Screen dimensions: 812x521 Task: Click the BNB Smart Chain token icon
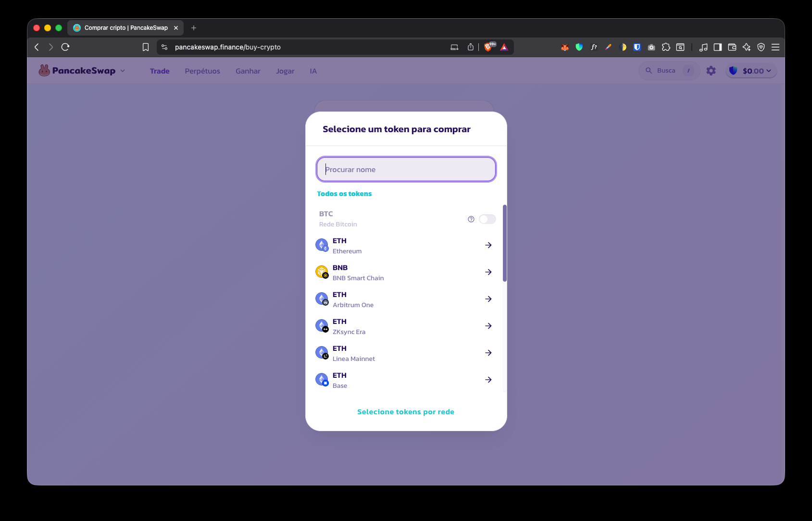point(322,272)
